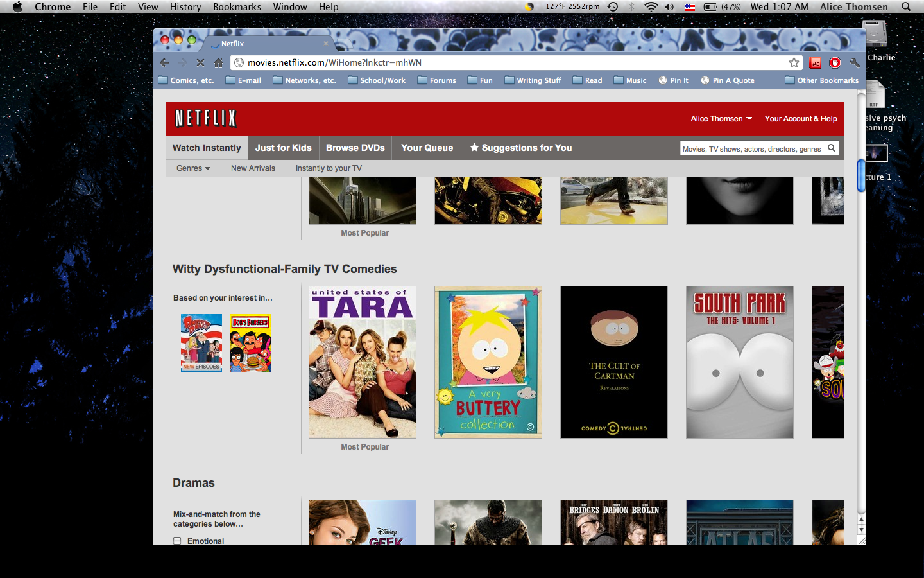Viewport: 924px width, 578px height.
Task: Click the battery status icon
Action: [x=710, y=7]
